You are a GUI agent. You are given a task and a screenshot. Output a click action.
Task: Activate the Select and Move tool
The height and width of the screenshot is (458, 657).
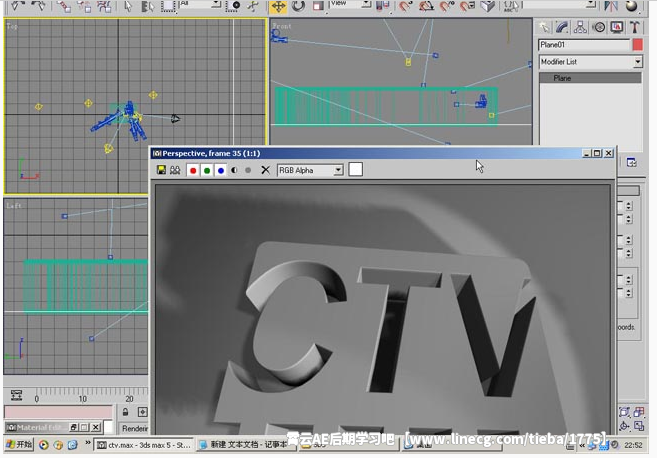tap(278, 6)
